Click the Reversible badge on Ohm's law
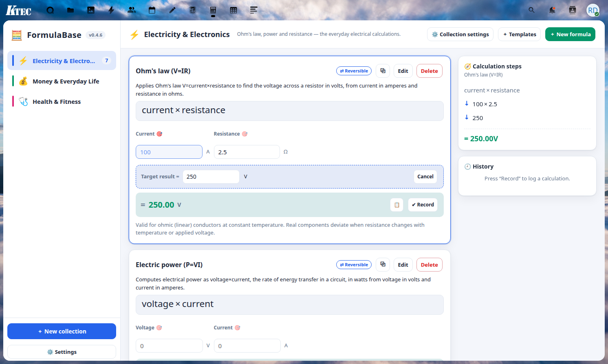Viewport: 608px width, 364px height. pos(354,71)
